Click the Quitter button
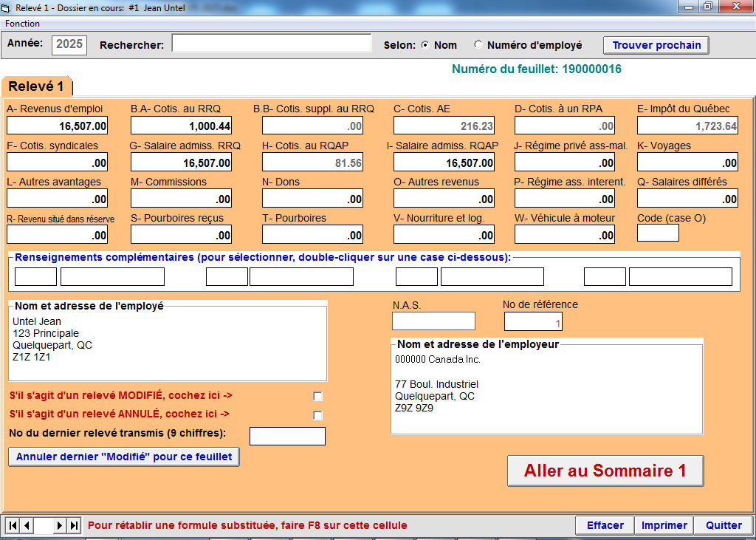Image resolution: width=756 pixels, height=540 pixels. click(x=723, y=525)
